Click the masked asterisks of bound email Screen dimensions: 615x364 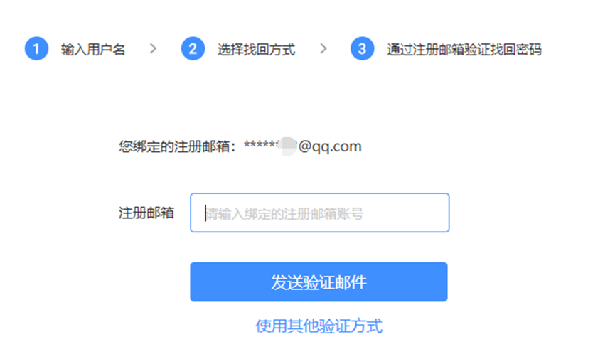[261, 145]
